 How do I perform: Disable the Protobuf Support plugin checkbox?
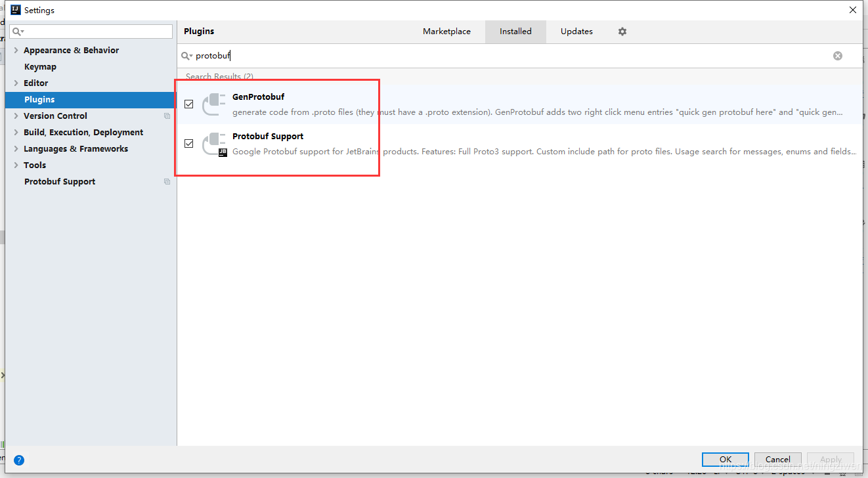click(x=189, y=143)
